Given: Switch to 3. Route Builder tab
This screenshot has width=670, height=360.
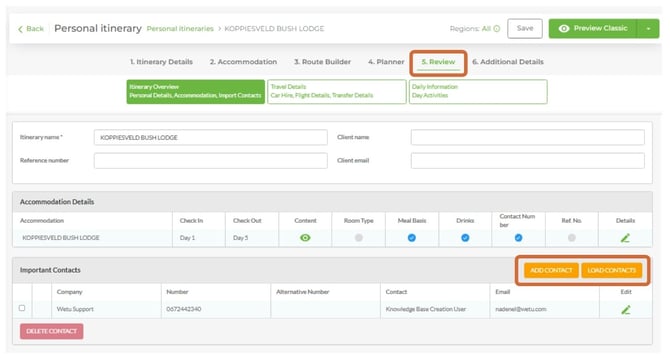Looking at the screenshot, I should click(322, 62).
